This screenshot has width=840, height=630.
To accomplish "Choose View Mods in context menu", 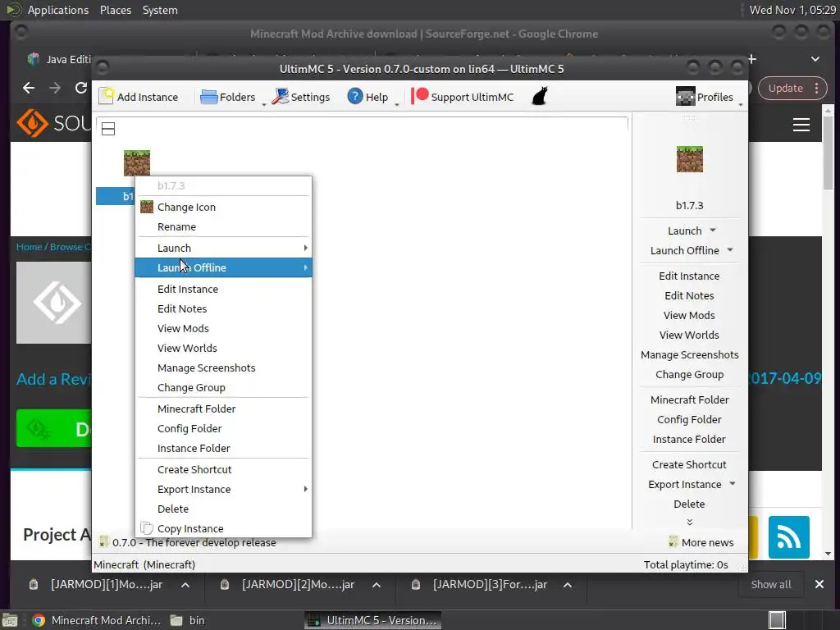I will tap(223, 328).
